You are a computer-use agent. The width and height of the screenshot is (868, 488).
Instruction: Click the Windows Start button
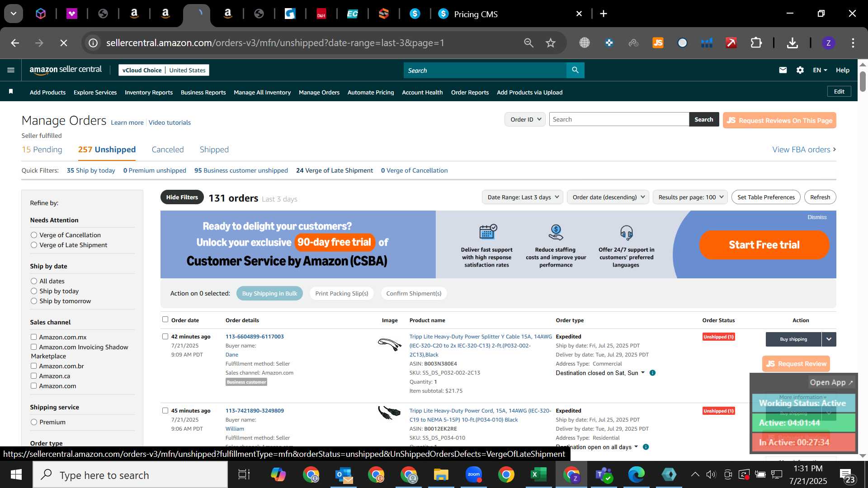(16, 474)
